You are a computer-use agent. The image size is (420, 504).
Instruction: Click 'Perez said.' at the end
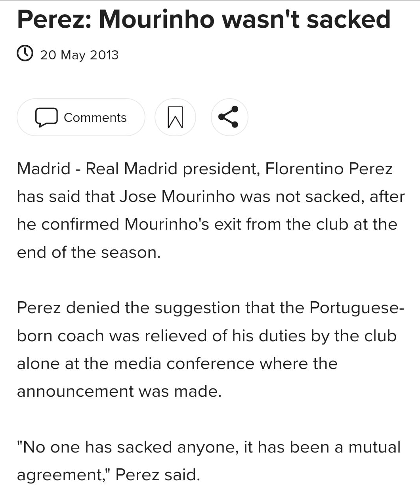click(x=158, y=475)
